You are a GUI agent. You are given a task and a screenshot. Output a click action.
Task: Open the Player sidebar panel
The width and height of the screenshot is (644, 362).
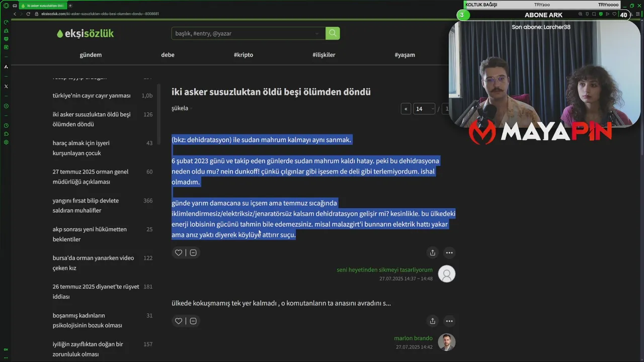pyautogui.click(x=6, y=106)
